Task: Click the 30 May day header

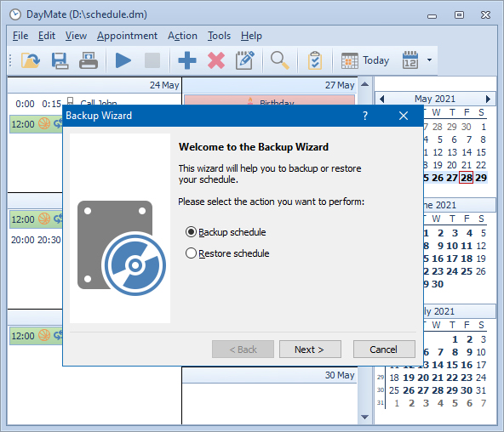Action: (270, 375)
